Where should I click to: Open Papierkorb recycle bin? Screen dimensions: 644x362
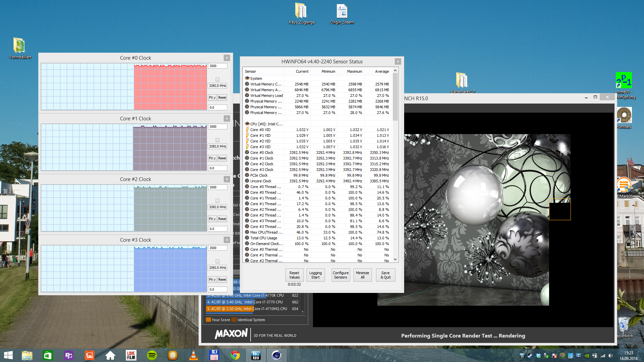coord(624,327)
